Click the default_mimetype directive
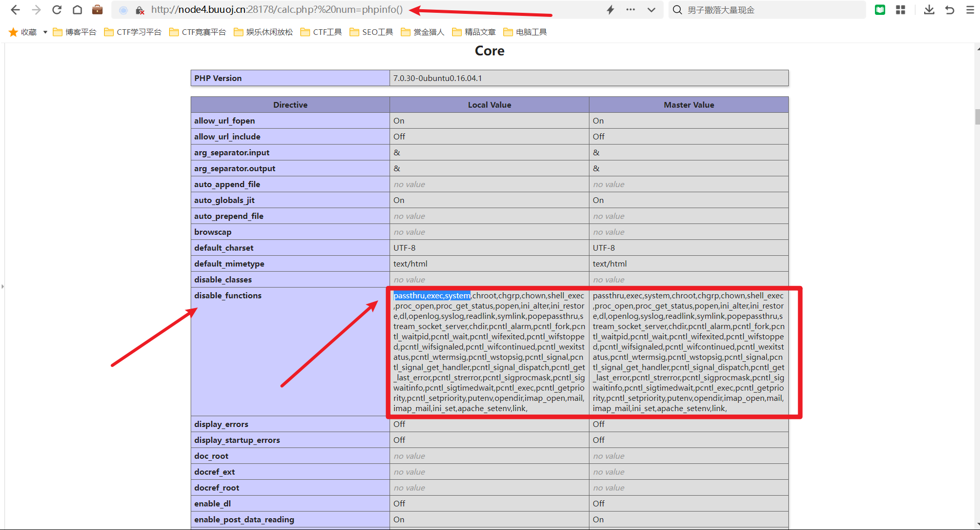Viewport: 980px width, 530px height. tap(229, 263)
